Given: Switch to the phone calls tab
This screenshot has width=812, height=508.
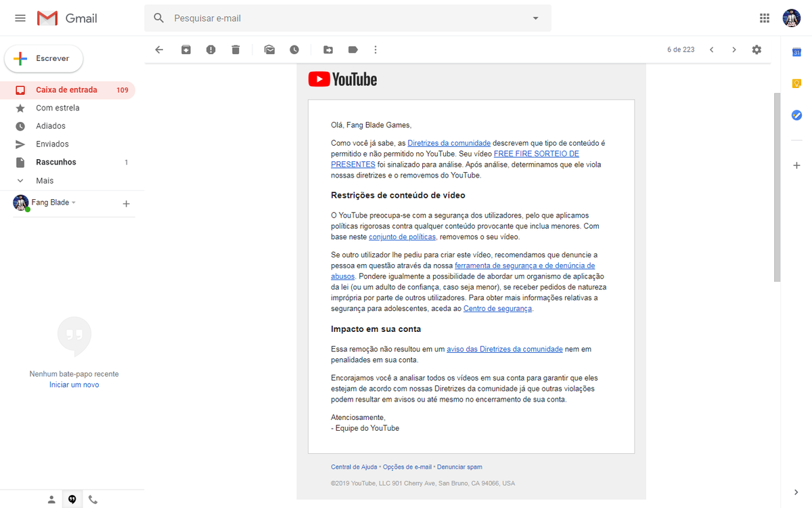Looking at the screenshot, I should (93, 500).
